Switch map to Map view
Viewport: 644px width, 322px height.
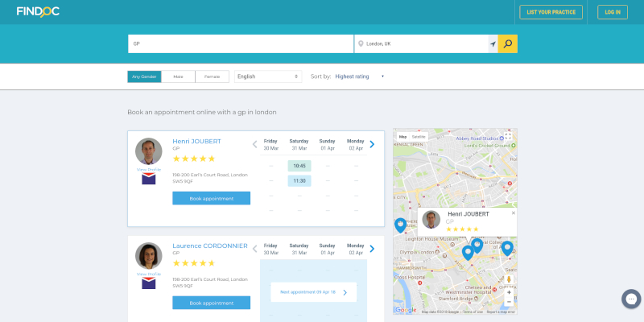coord(402,137)
